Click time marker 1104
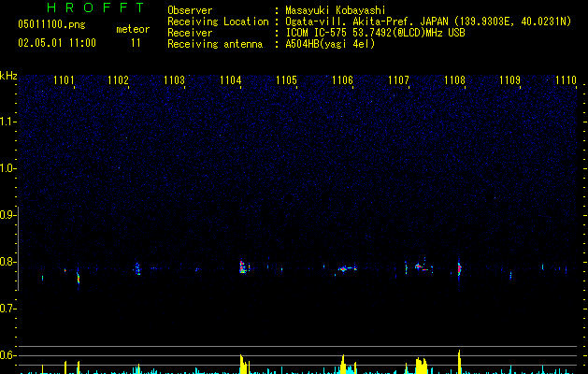 tap(230, 80)
